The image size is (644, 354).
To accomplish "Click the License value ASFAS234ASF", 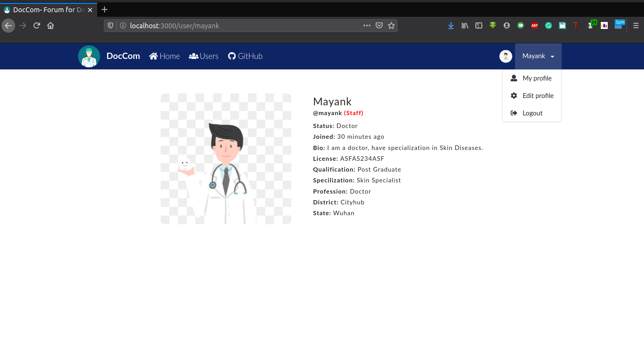I will point(362,159).
